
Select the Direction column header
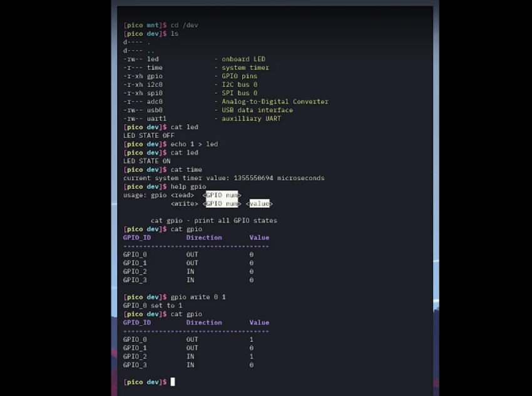click(204, 237)
